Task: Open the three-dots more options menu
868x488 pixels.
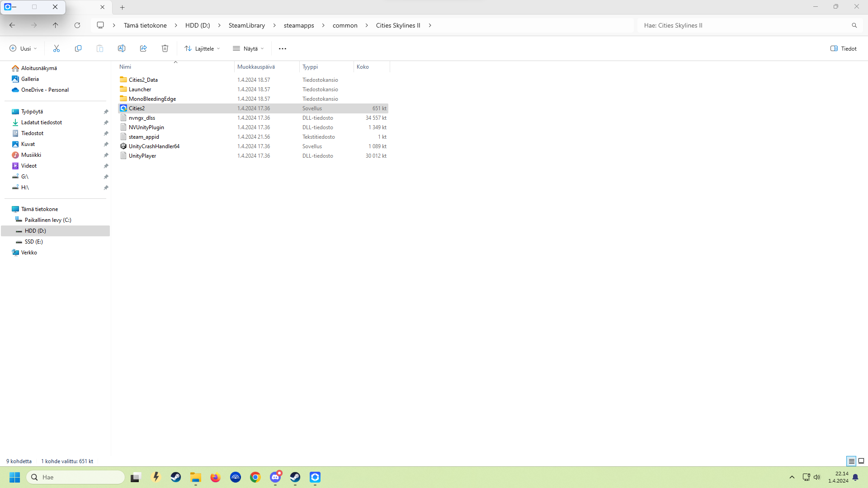Action: coord(283,48)
